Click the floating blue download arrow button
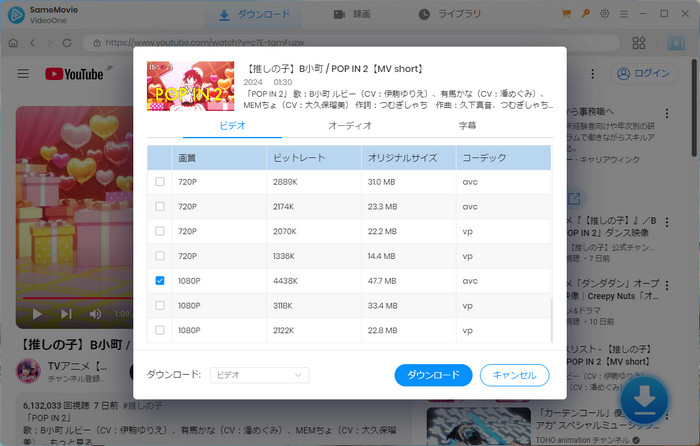Screen dimensions: 700x446 (x=644, y=400)
